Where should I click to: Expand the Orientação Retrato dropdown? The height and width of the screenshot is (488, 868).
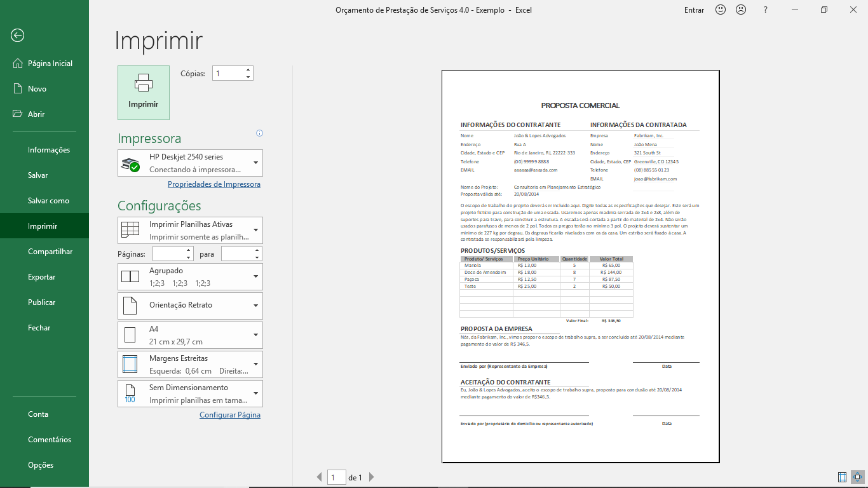point(190,306)
